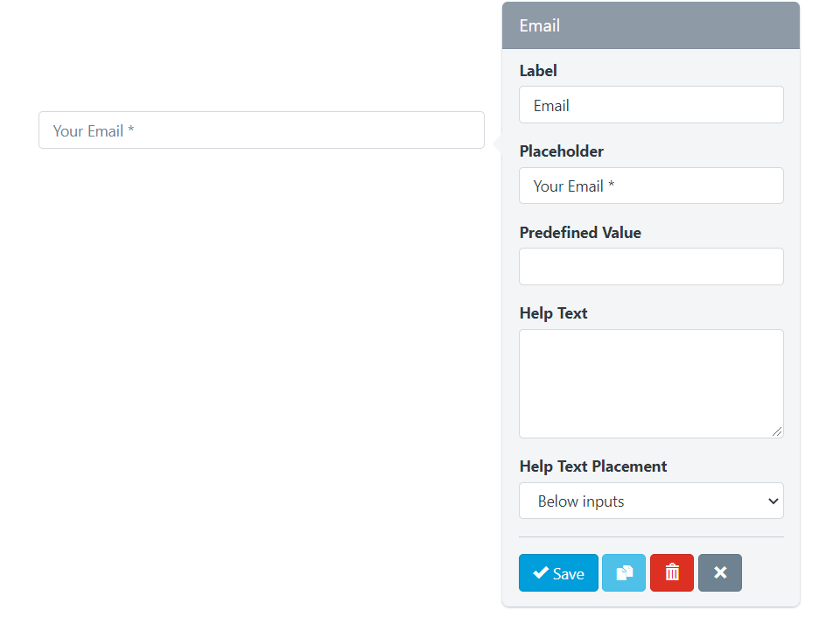Click inside the Help Text textarea
This screenshot has height=624, width=840.
click(651, 383)
